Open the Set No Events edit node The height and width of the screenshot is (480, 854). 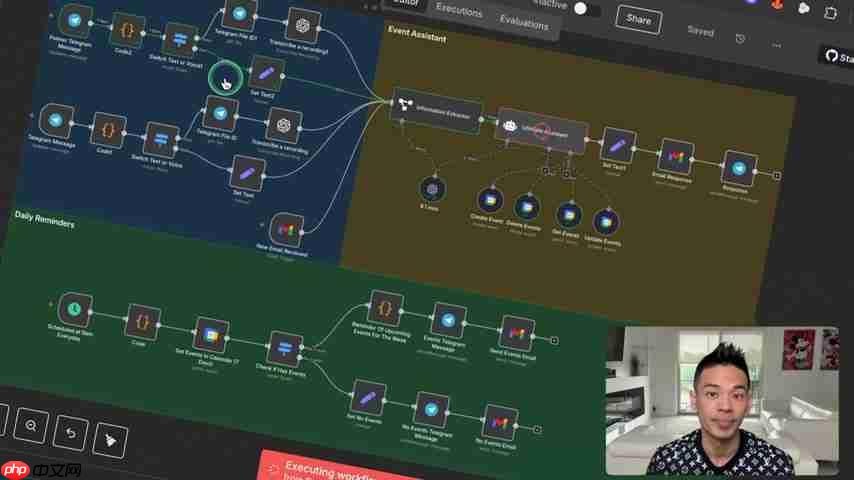coord(369,395)
